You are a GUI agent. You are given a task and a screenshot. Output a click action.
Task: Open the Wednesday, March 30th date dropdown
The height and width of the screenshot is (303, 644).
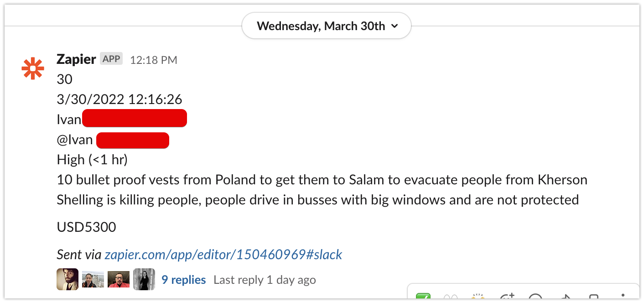327,26
